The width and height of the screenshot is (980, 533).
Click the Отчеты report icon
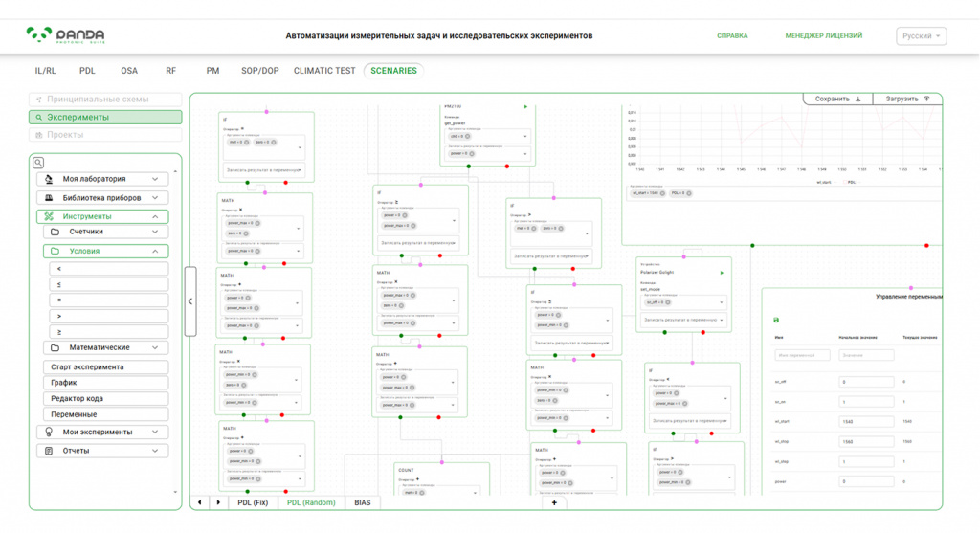49,451
